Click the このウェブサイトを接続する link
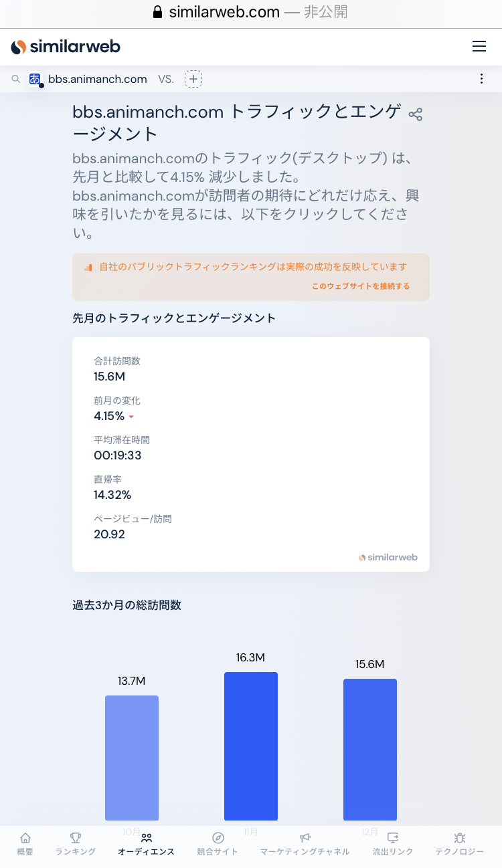Screen dimensions: 502x868 (x=361, y=286)
